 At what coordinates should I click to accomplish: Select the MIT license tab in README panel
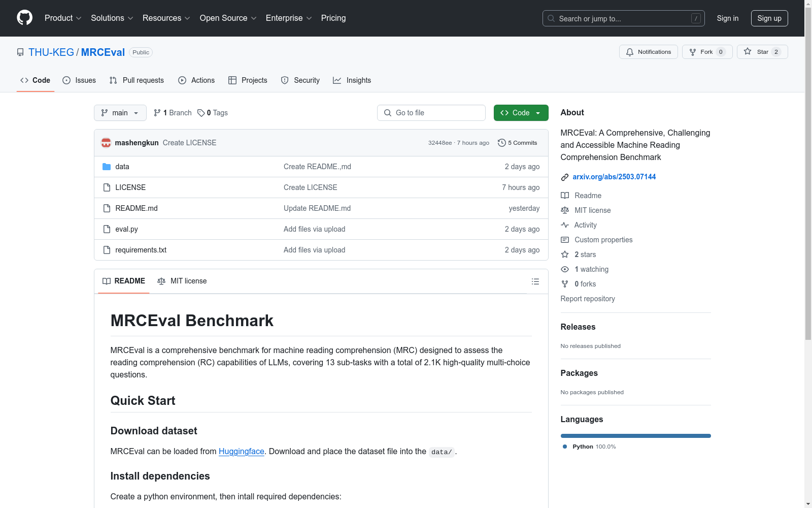pyautogui.click(x=182, y=281)
